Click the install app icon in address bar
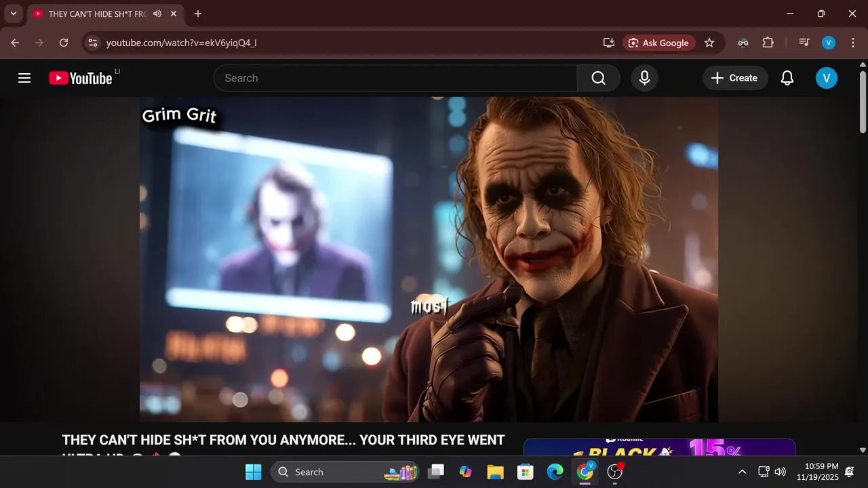The width and height of the screenshot is (868, 488). coord(608,43)
